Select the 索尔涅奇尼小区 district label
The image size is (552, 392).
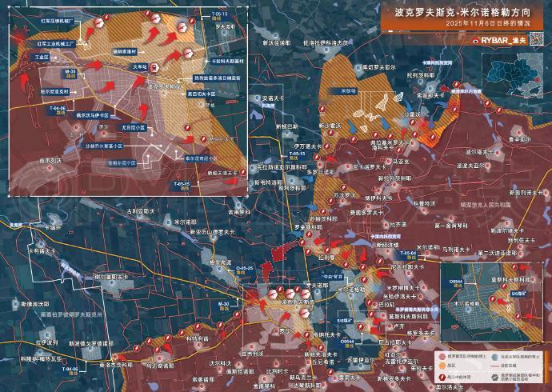(201, 158)
